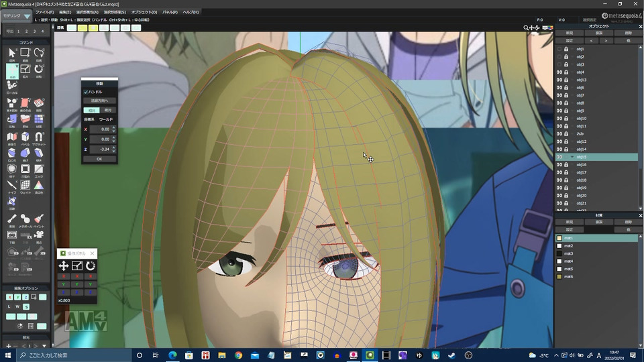
Task: Choose the Local coordinates command
Action: 12,86
